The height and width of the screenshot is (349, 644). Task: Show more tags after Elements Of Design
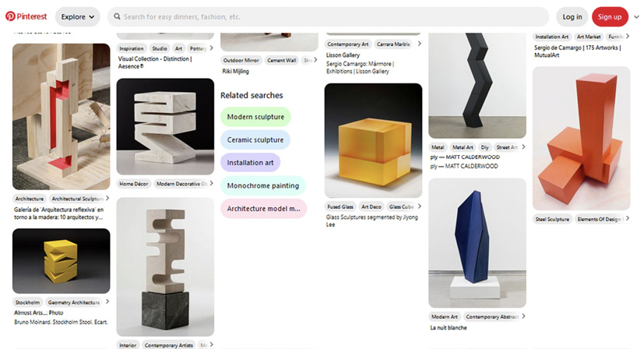tap(627, 219)
